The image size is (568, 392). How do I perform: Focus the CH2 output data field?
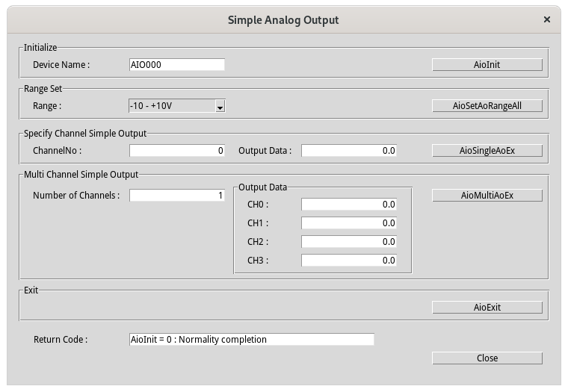(348, 242)
